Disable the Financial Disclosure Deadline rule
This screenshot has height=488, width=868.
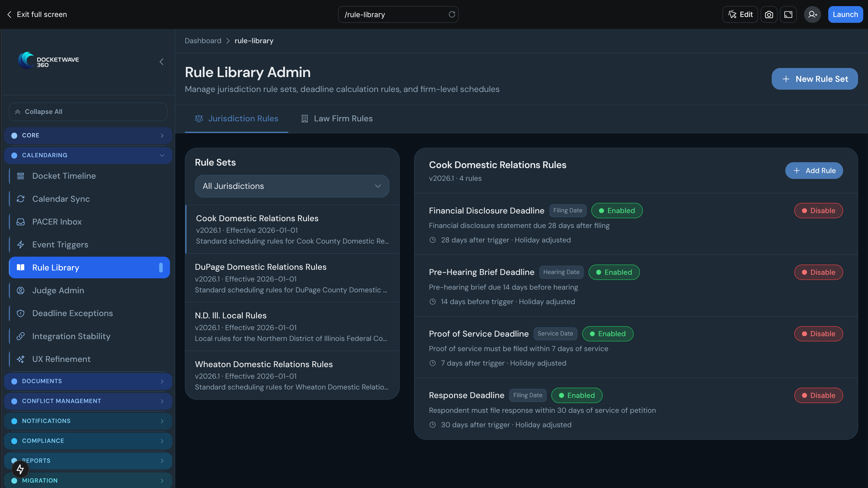click(818, 211)
